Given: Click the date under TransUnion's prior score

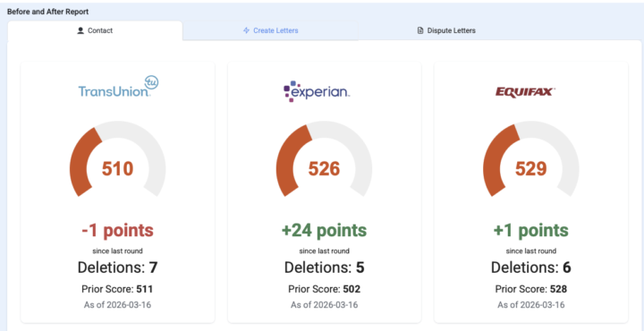Looking at the screenshot, I should (117, 305).
